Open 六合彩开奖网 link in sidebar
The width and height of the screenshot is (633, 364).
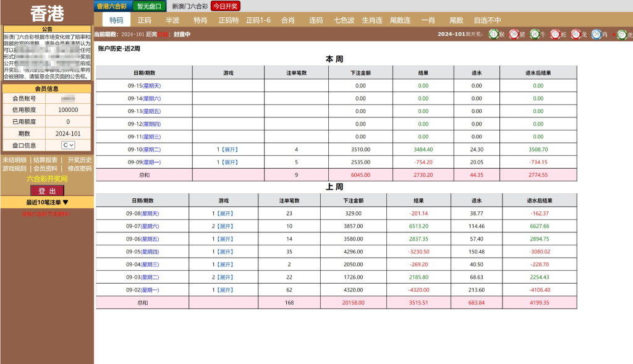point(47,179)
